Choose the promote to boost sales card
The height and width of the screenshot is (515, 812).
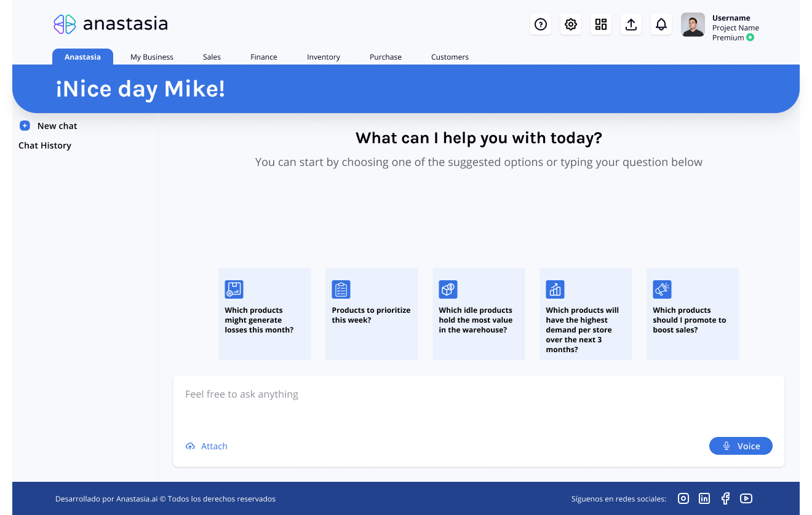click(693, 314)
